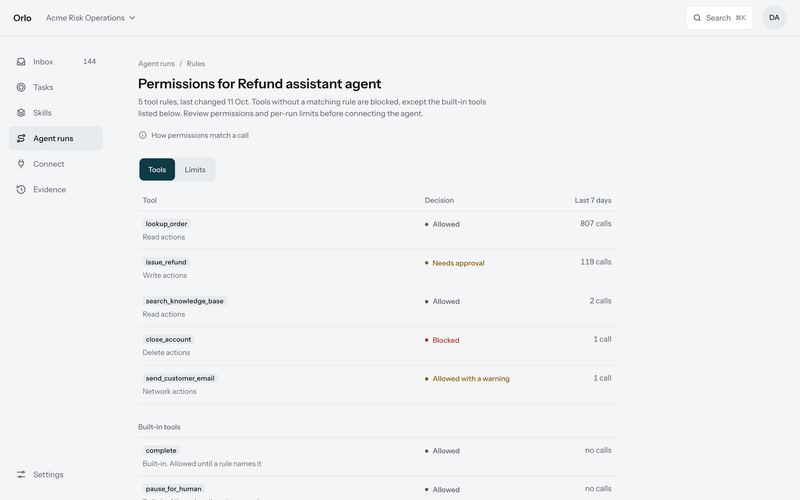Click Network actions under send_customer_email
This screenshot has height=500, width=800.
pyautogui.click(x=169, y=391)
